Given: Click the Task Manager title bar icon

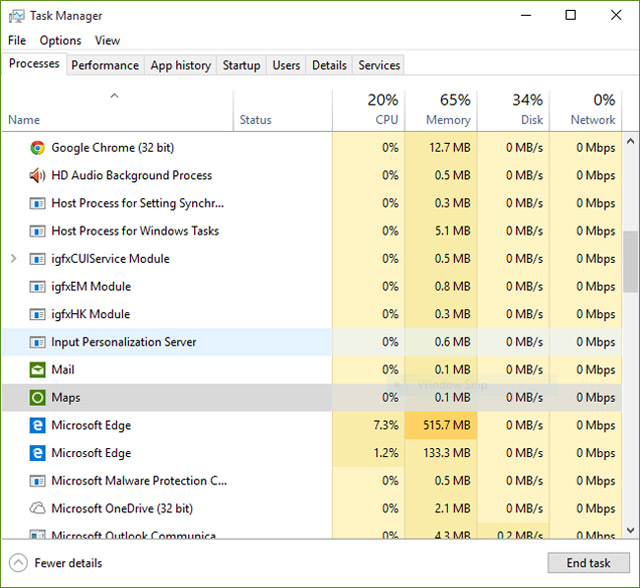Looking at the screenshot, I should coord(17,16).
